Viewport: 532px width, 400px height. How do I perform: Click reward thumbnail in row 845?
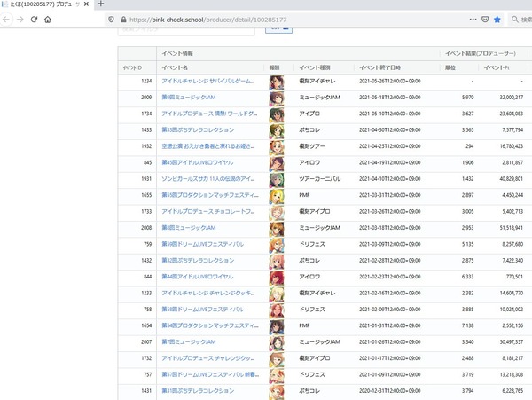(x=277, y=164)
